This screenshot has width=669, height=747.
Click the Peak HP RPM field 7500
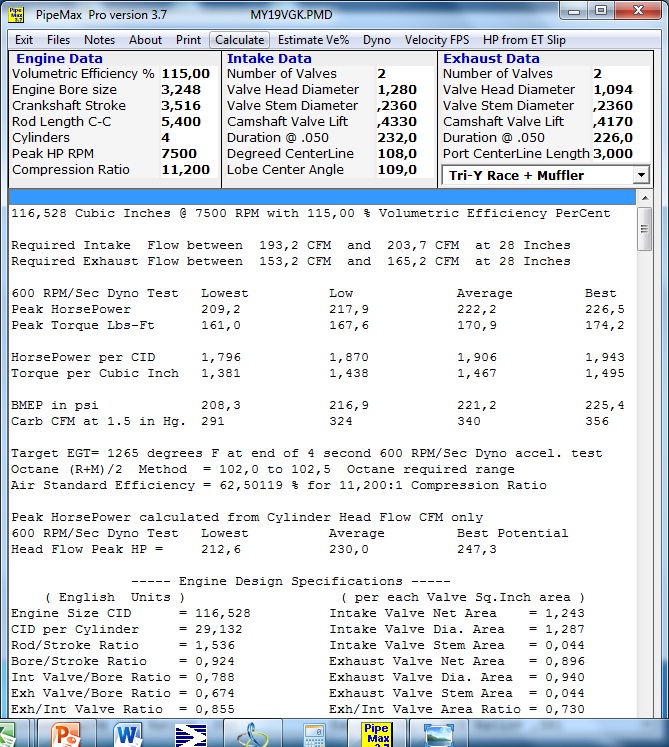[x=189, y=153]
